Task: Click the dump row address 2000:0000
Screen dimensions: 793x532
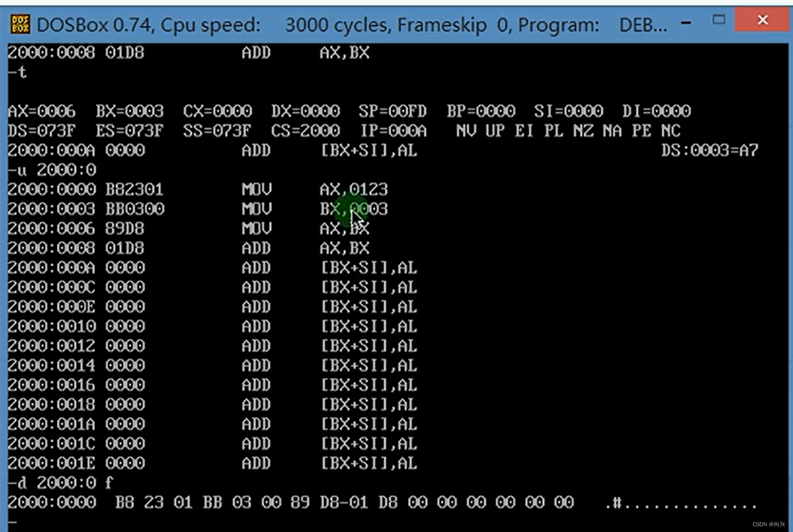Action: (x=51, y=502)
